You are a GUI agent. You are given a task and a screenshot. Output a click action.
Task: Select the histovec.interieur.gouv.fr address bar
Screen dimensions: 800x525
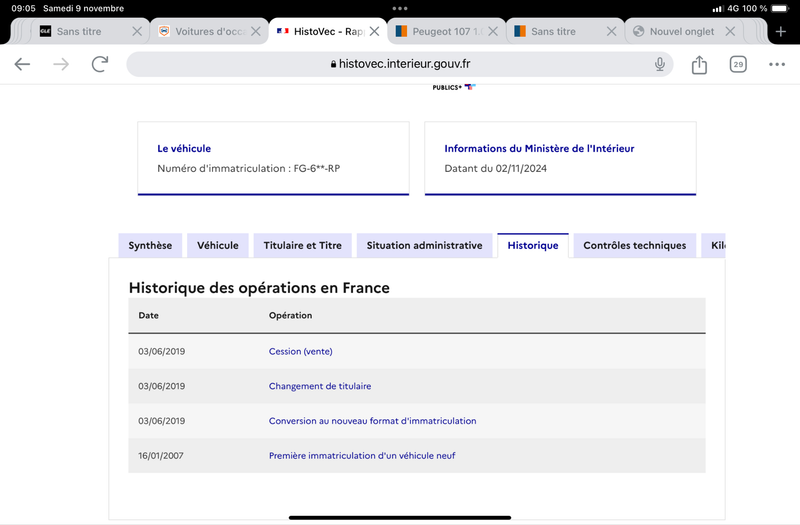click(x=400, y=64)
